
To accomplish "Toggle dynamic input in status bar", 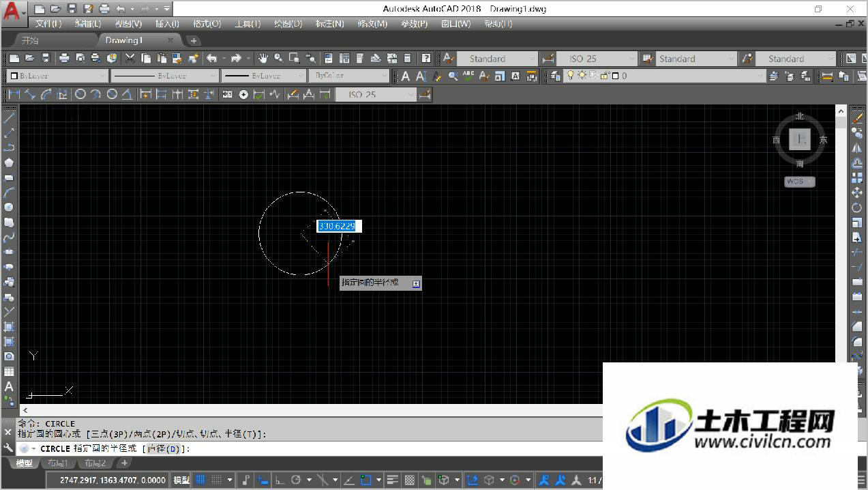I will point(263,480).
